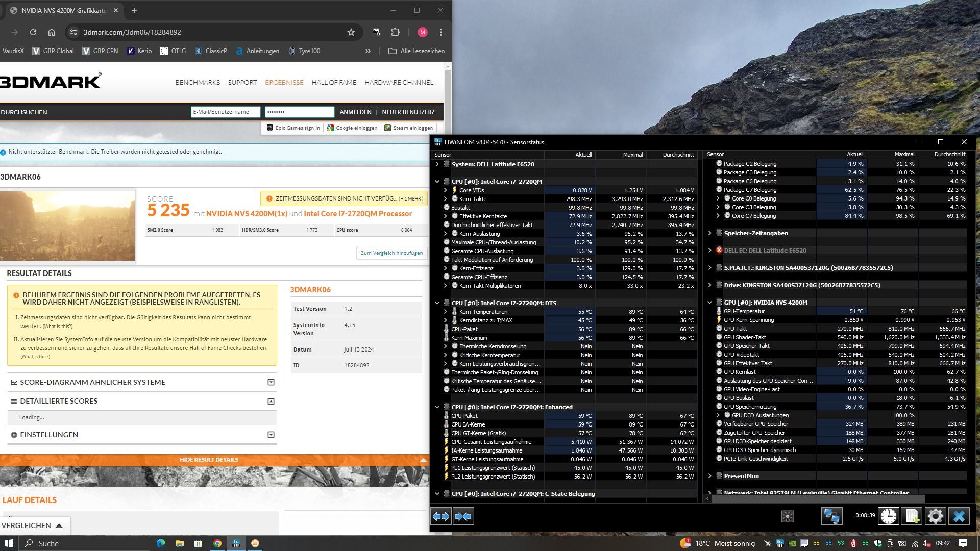Open the SUPPORT menu on 3DMark
980x551 pixels.
tap(242, 82)
